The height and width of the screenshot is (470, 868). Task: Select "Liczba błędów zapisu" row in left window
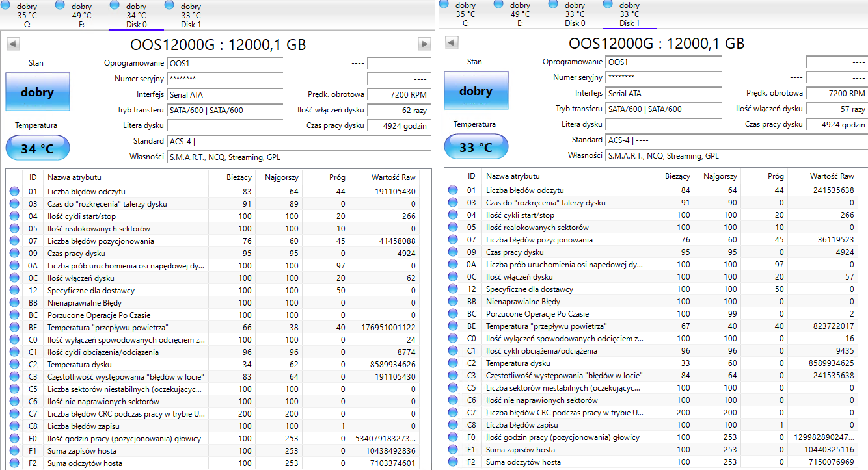(x=83, y=426)
